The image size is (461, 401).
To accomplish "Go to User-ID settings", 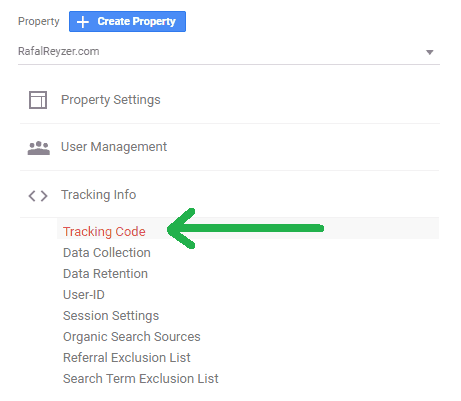I will point(84,295).
